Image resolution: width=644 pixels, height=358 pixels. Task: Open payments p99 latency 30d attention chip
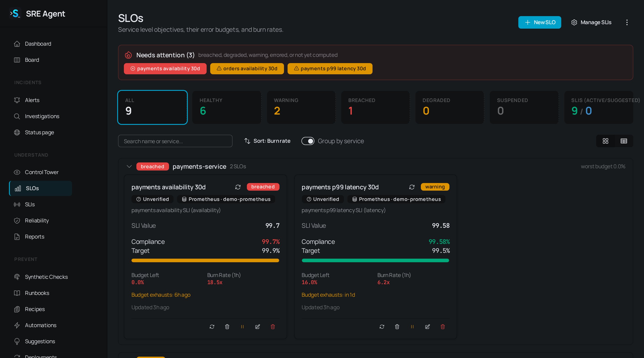pos(330,68)
